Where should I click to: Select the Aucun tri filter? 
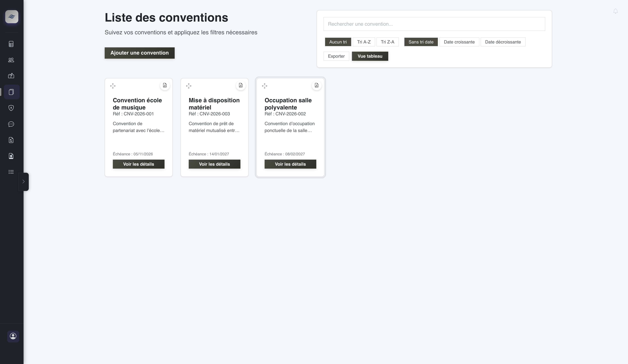click(338, 42)
